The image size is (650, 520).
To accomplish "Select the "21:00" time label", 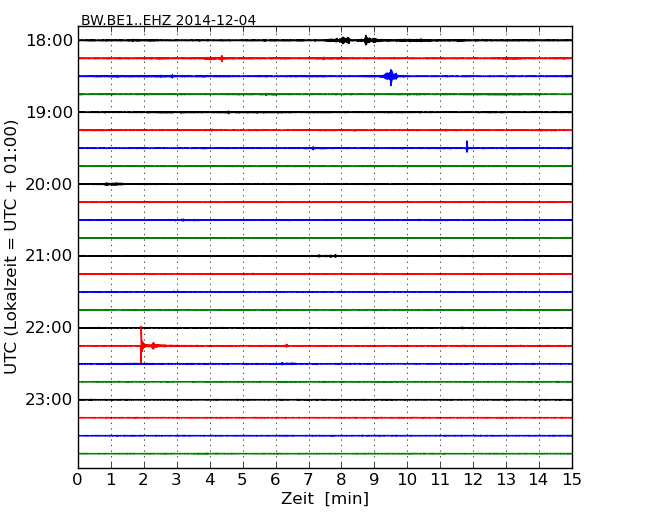I will point(49,256).
